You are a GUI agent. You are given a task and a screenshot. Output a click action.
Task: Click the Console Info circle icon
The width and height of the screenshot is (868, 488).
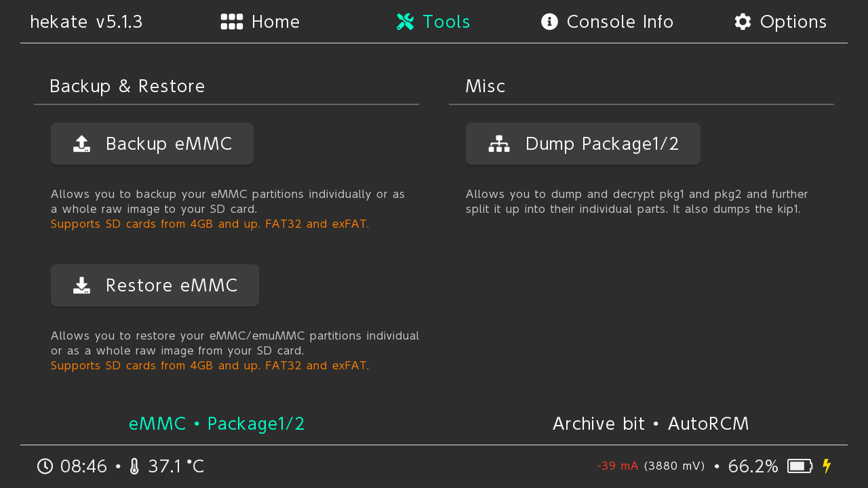point(549,22)
